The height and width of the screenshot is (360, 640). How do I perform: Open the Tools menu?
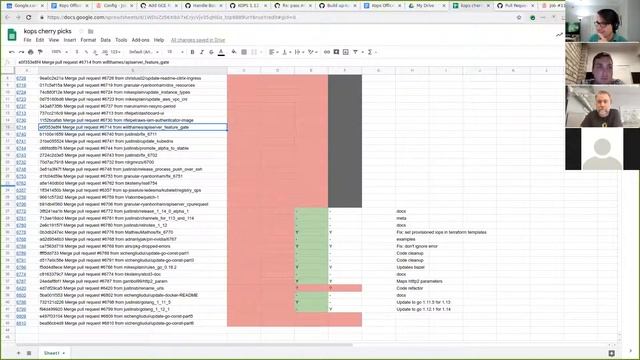pos(121,40)
